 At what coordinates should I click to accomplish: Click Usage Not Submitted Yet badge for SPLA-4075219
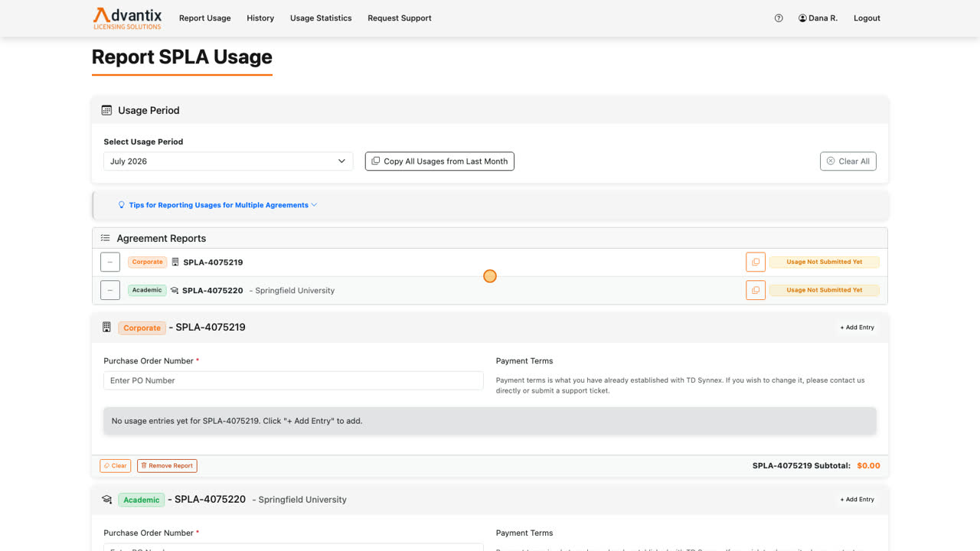click(825, 262)
